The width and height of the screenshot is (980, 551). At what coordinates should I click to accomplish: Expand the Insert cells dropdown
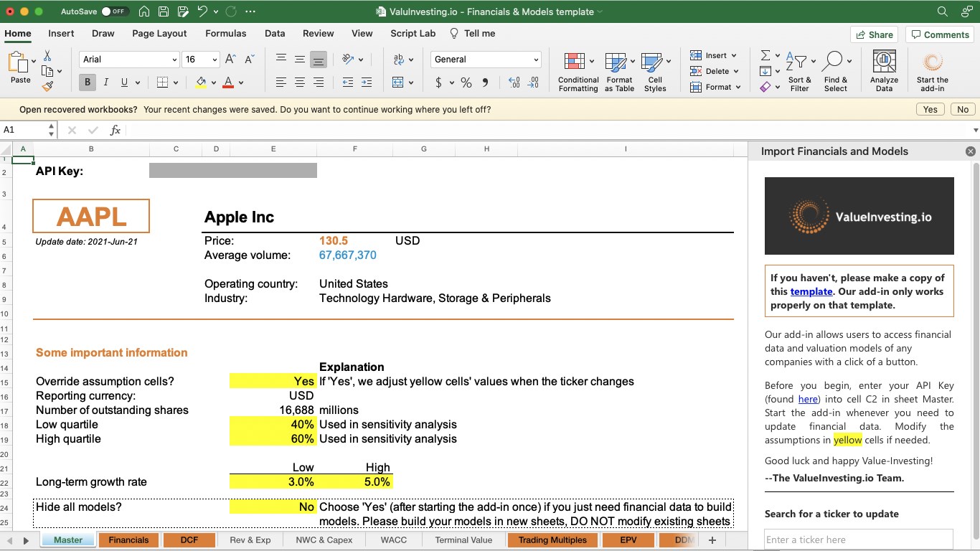point(734,55)
